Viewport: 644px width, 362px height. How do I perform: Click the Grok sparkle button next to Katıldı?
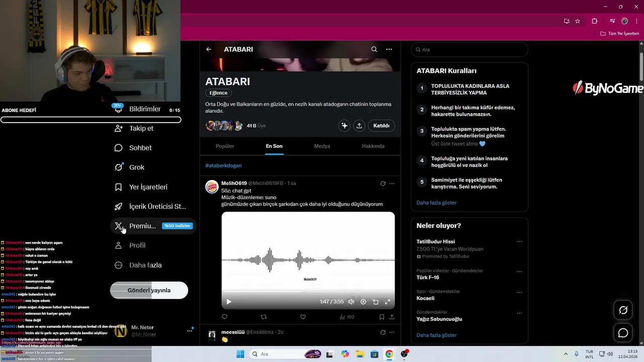[345, 126]
